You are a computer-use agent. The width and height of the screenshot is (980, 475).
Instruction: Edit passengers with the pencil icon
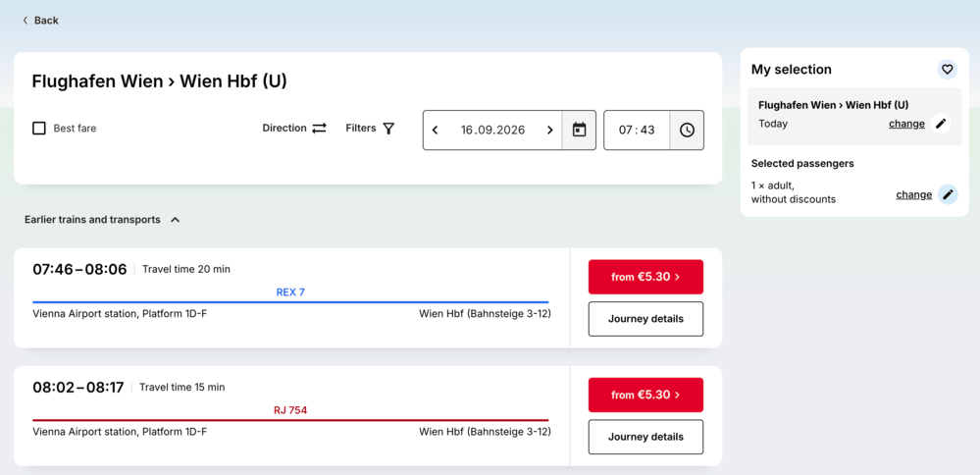(x=948, y=194)
